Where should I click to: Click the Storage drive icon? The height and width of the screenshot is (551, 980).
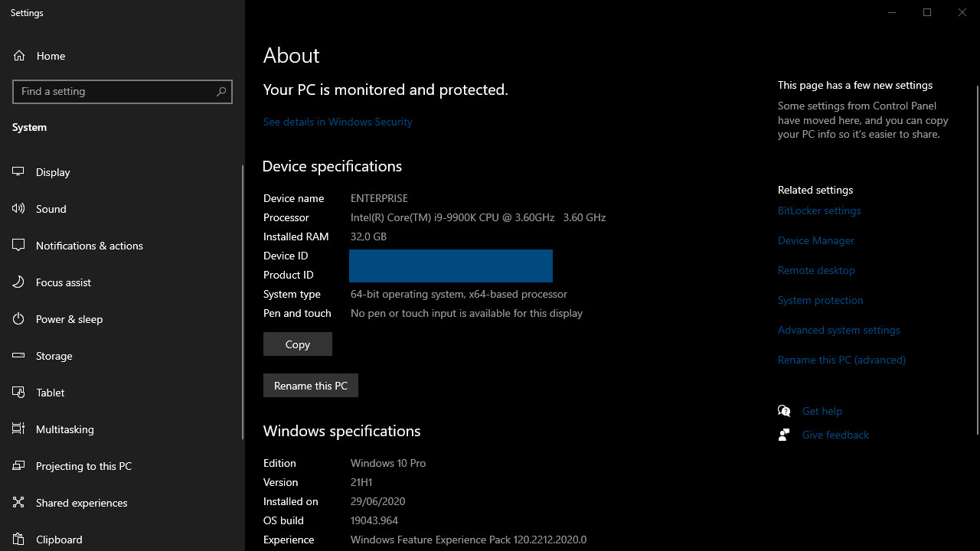pyautogui.click(x=18, y=356)
